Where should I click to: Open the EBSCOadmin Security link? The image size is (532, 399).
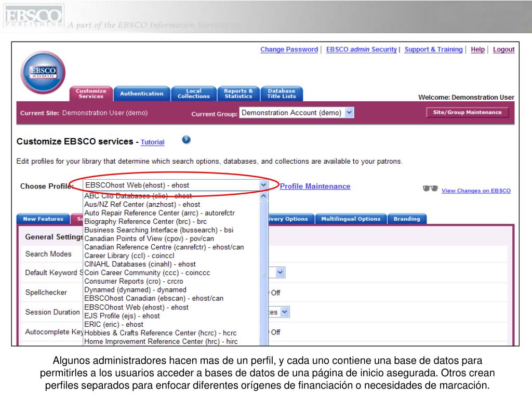click(362, 49)
